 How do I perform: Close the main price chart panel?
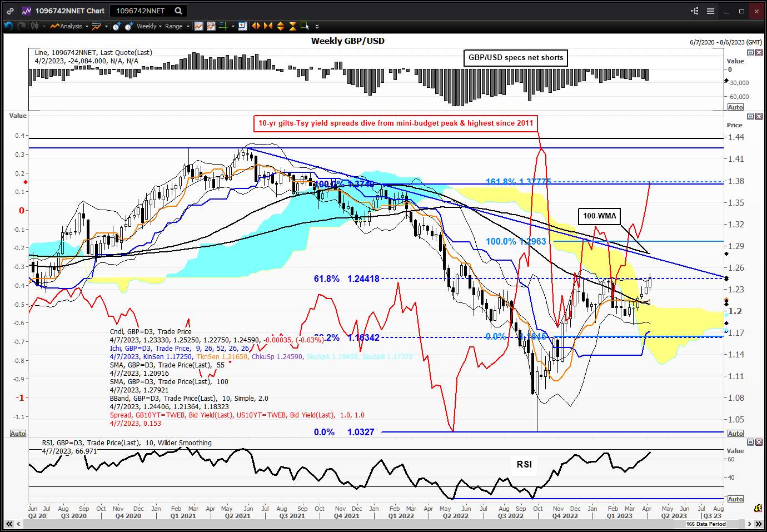pos(758,116)
